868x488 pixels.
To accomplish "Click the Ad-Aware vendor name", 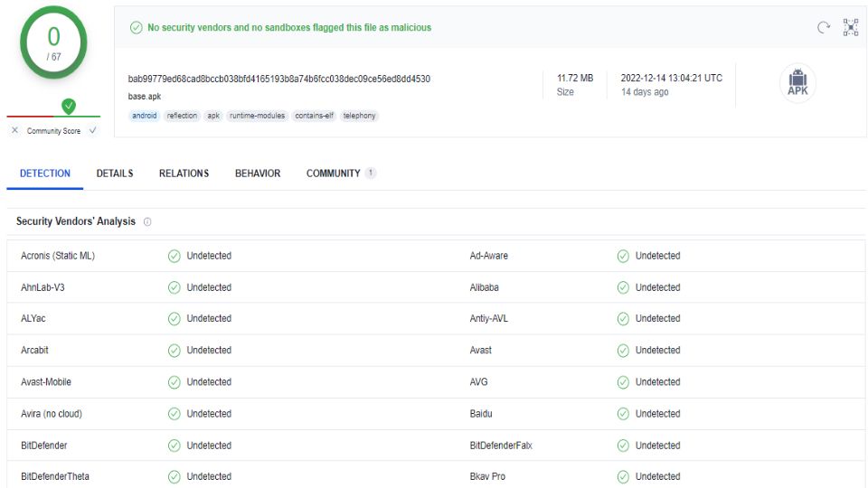I will point(489,256).
